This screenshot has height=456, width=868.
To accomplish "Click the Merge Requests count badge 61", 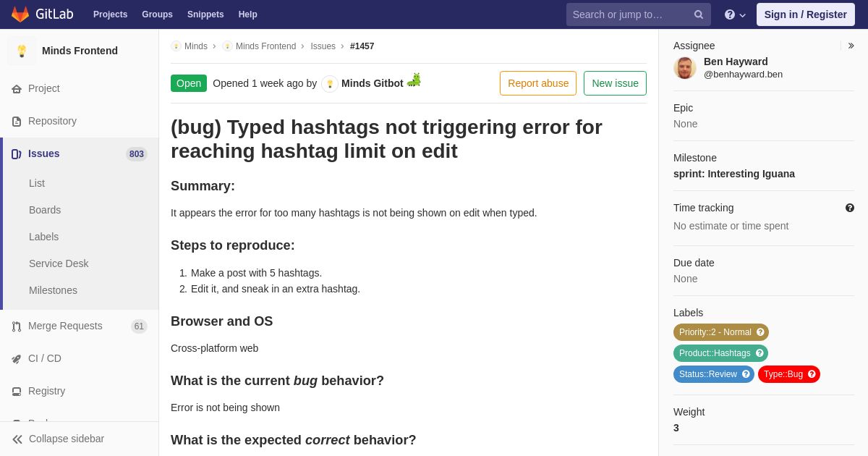I will pyautogui.click(x=139, y=326).
